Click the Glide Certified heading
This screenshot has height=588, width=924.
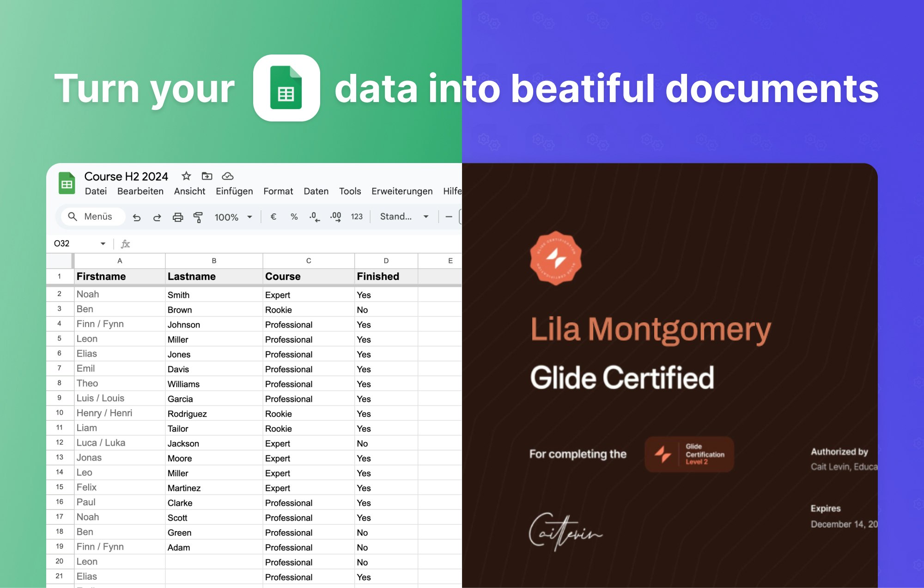click(x=622, y=377)
